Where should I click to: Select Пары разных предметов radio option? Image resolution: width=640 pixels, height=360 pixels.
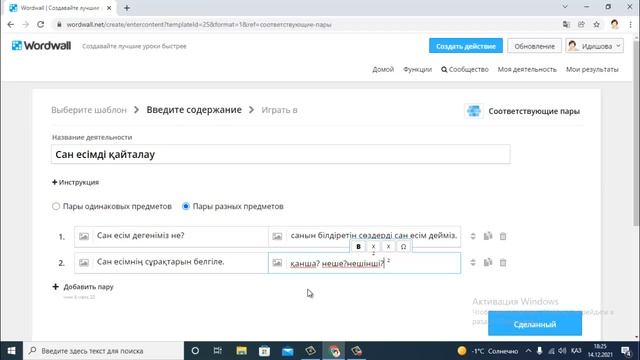point(186,206)
